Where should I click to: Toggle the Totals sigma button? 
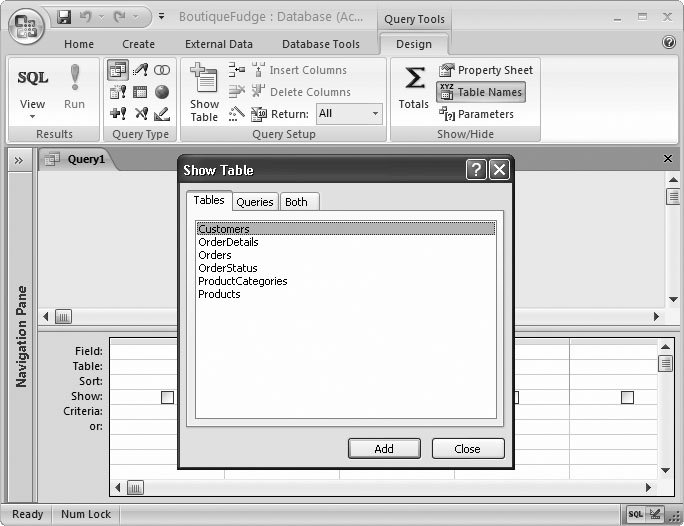click(x=414, y=87)
